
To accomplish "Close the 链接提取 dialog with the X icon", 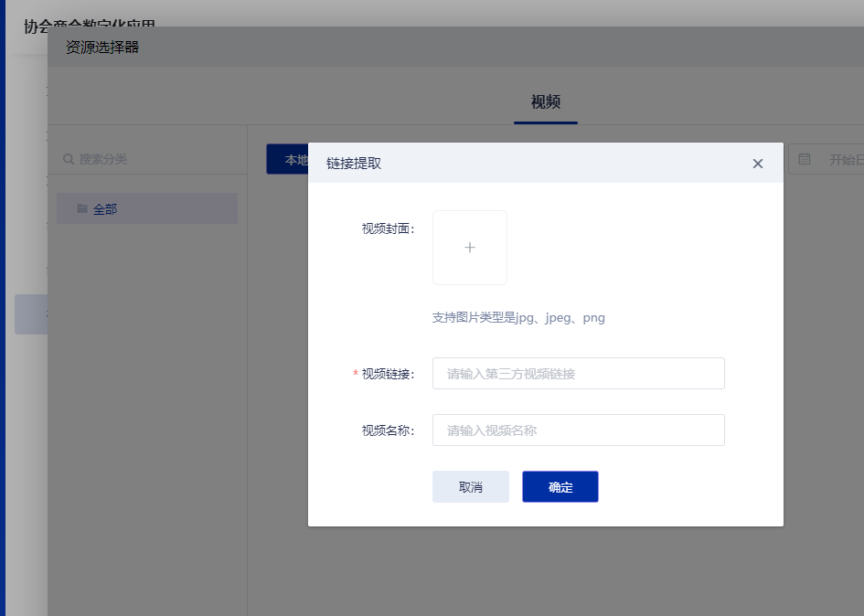I will pyautogui.click(x=757, y=164).
